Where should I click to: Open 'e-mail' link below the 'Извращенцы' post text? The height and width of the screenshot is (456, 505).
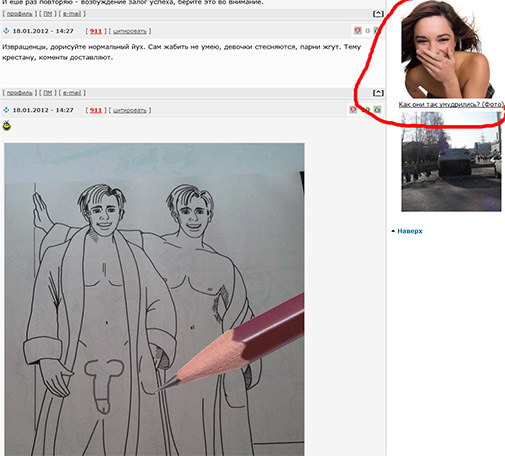click(72, 93)
